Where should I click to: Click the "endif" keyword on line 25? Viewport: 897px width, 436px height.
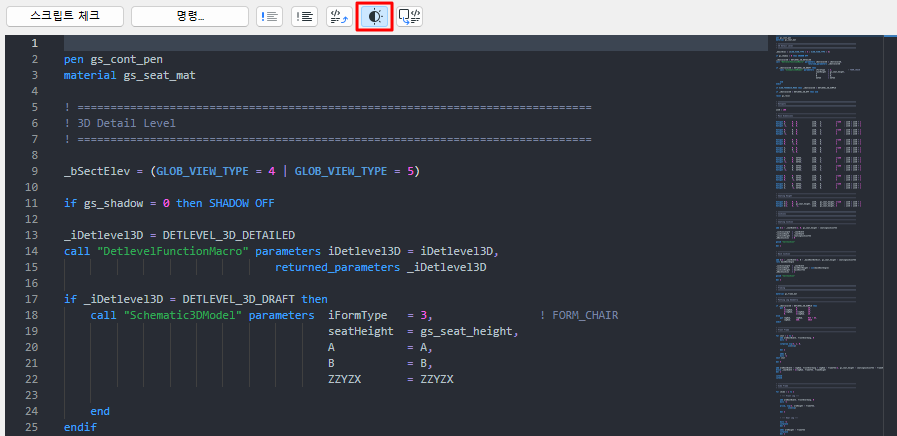81,427
